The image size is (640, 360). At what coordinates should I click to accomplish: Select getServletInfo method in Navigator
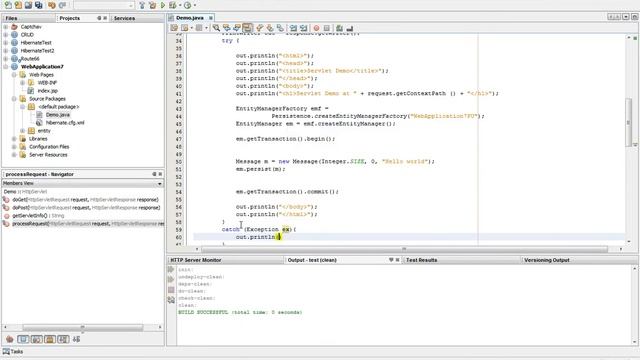tap(38, 216)
